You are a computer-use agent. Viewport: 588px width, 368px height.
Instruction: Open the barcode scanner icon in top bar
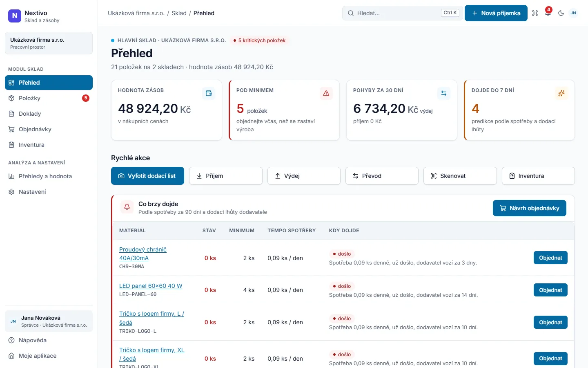click(535, 13)
